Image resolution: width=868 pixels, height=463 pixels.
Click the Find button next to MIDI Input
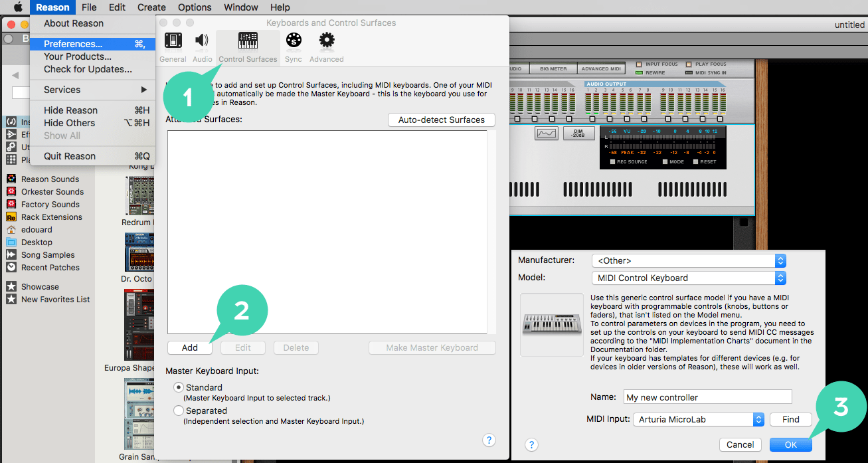(x=791, y=419)
